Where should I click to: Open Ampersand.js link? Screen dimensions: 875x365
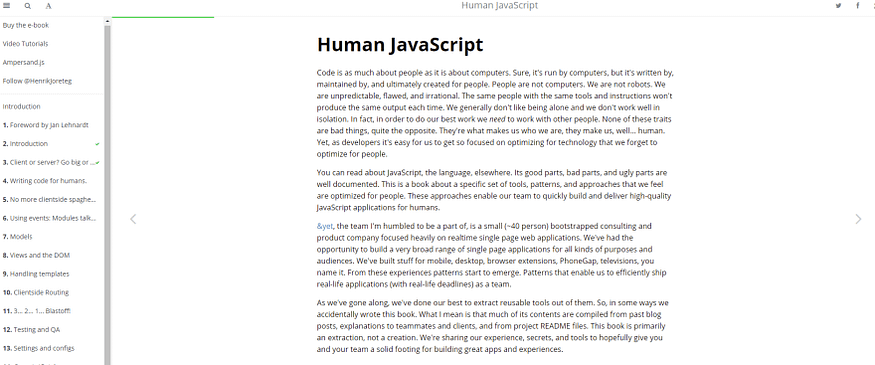tap(23, 62)
